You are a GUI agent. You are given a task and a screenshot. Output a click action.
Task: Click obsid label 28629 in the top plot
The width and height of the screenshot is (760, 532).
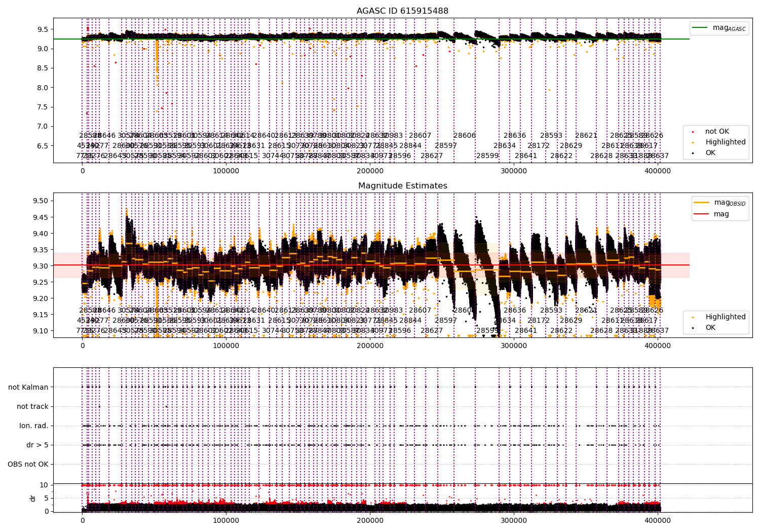tap(571, 146)
